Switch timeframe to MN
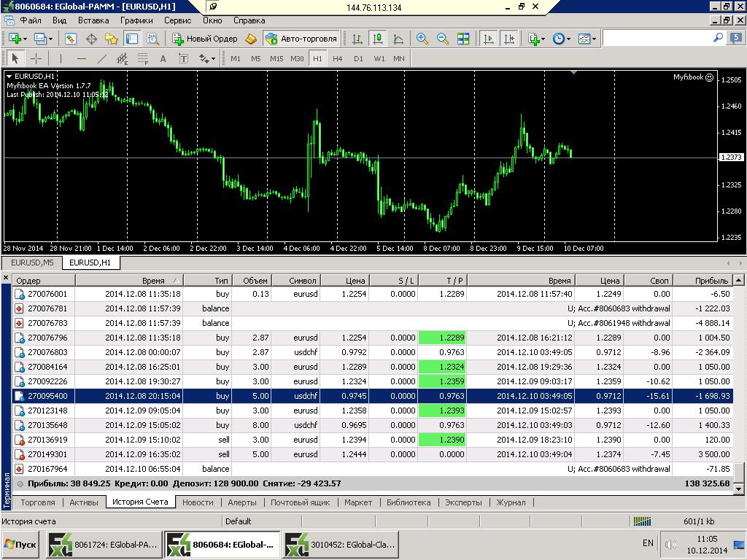The image size is (747, 560). pos(399,58)
